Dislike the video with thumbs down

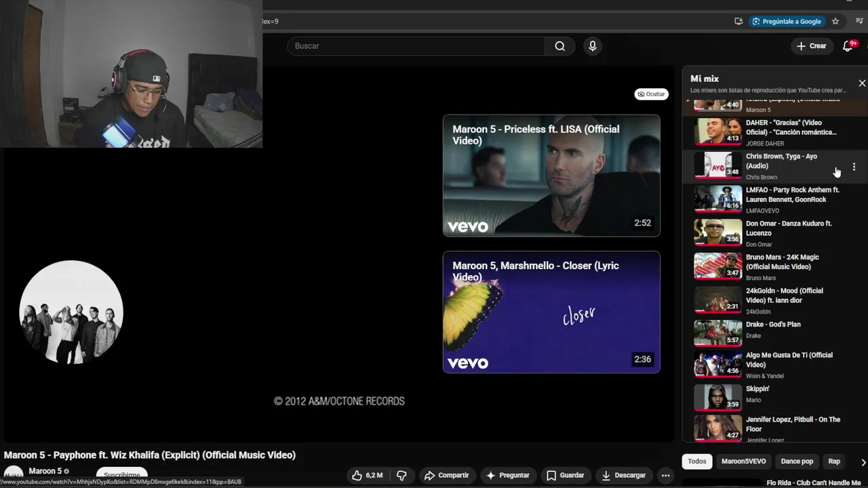(x=401, y=475)
